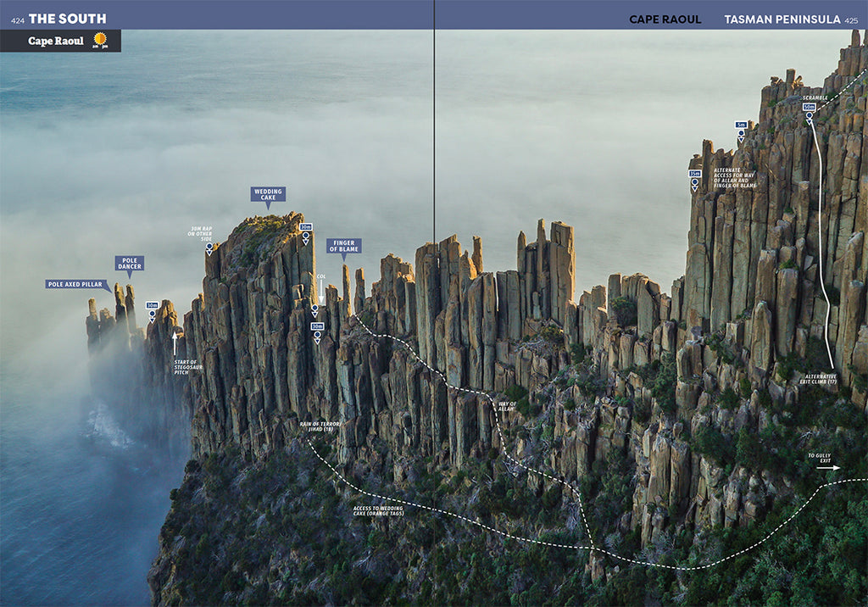Click 'THE SOUTH' header on page 424
The height and width of the screenshot is (607, 868).
coord(68,19)
